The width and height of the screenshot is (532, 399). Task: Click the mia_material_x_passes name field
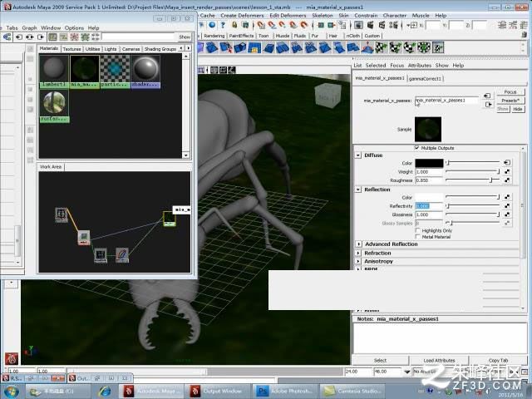click(446, 101)
